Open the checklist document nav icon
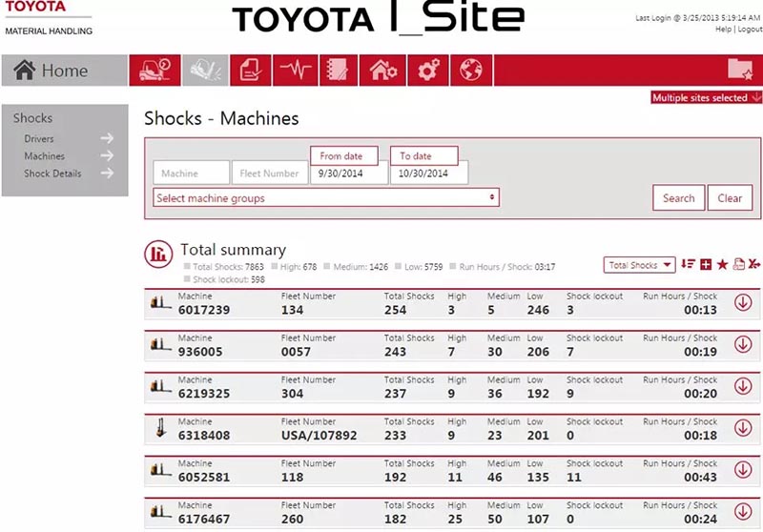763x532 pixels. tap(251, 71)
